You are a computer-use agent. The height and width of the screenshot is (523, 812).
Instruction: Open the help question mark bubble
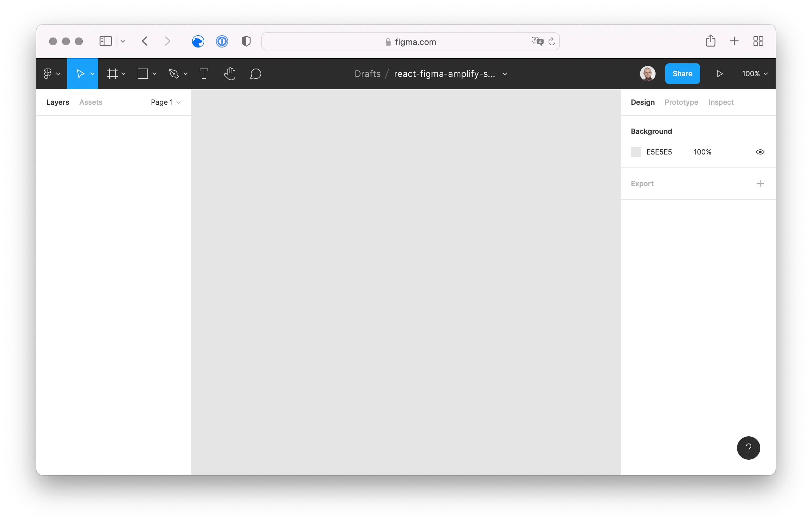(x=749, y=448)
